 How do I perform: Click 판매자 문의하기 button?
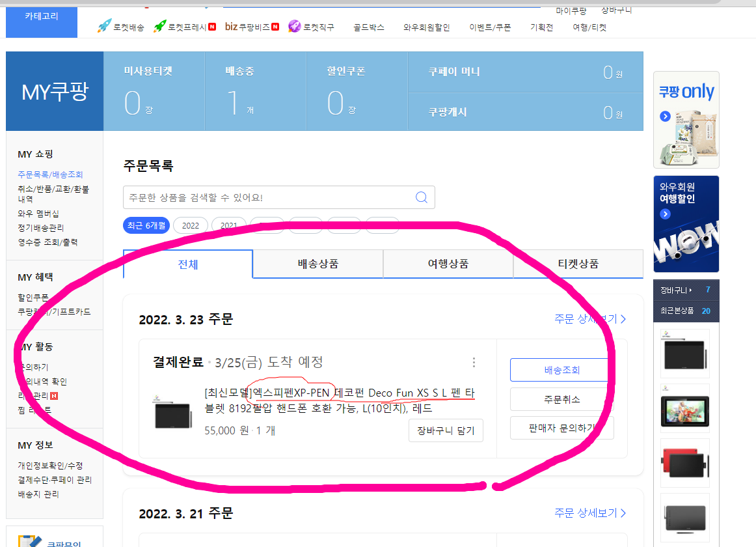point(561,428)
